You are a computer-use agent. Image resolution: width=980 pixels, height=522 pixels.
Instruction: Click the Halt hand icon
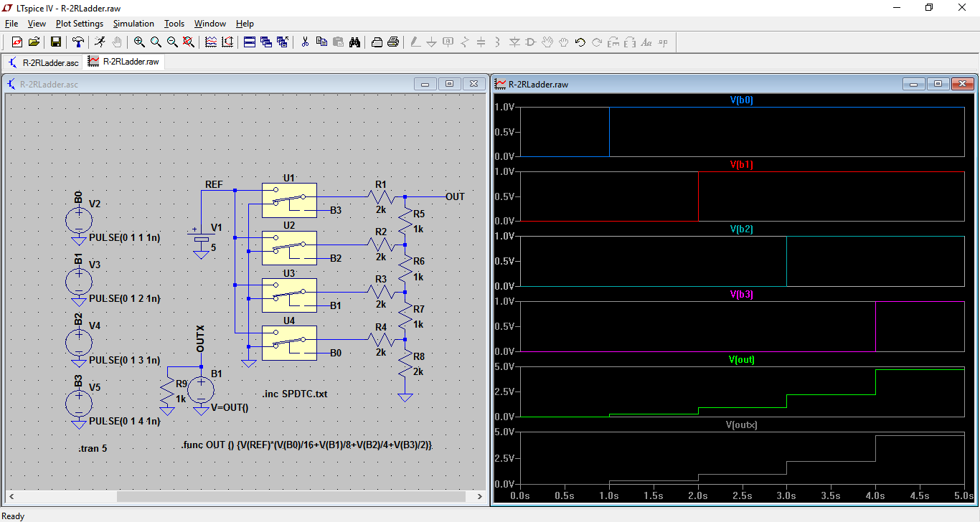[117, 42]
